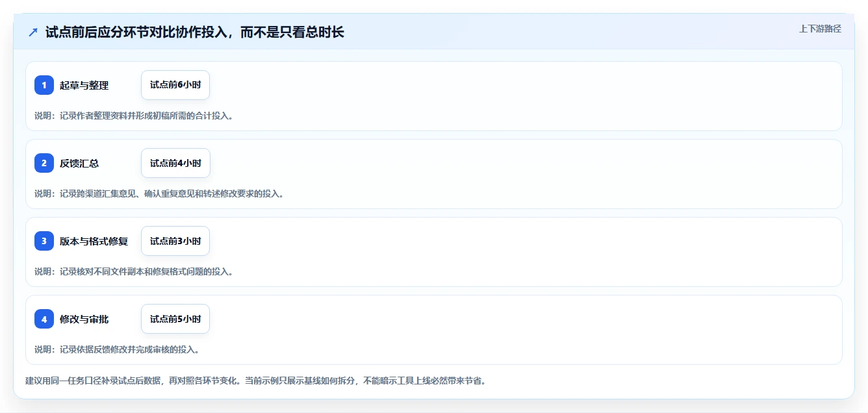
Task: Click the 上下游路径 label
Action: click(x=820, y=29)
